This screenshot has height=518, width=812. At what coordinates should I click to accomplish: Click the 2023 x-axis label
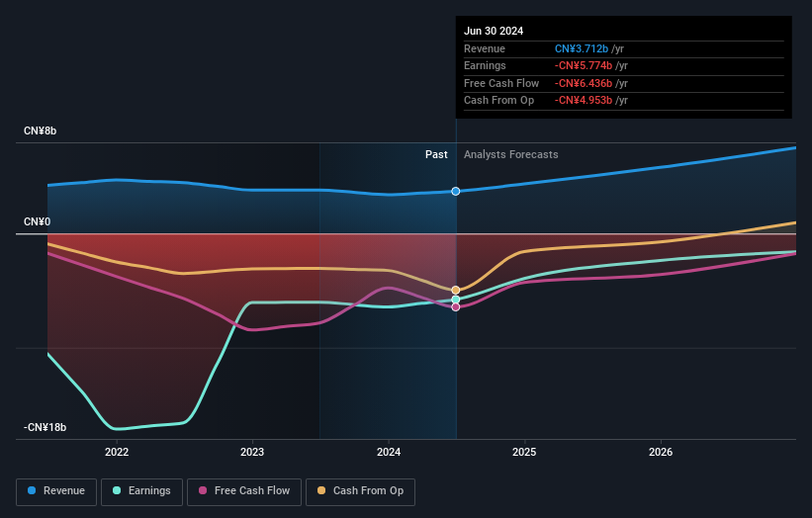coord(252,452)
